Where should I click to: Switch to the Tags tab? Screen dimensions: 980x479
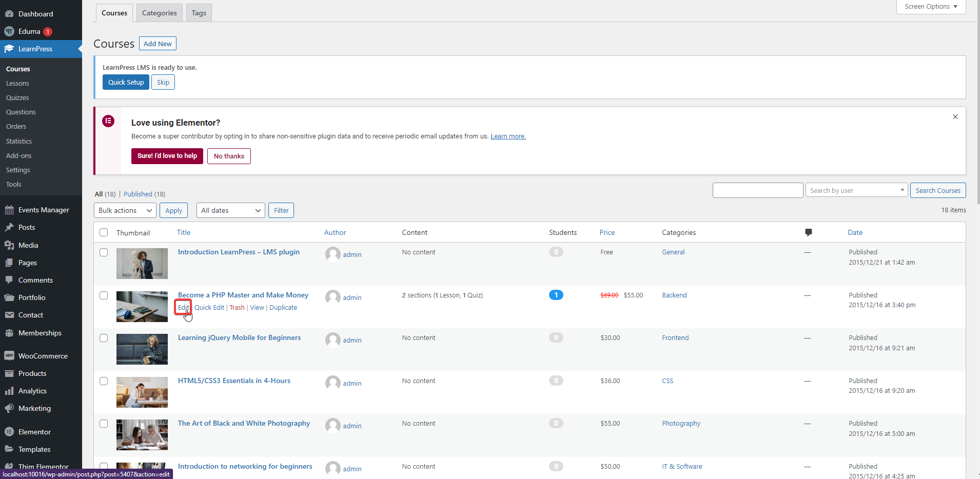tap(199, 13)
